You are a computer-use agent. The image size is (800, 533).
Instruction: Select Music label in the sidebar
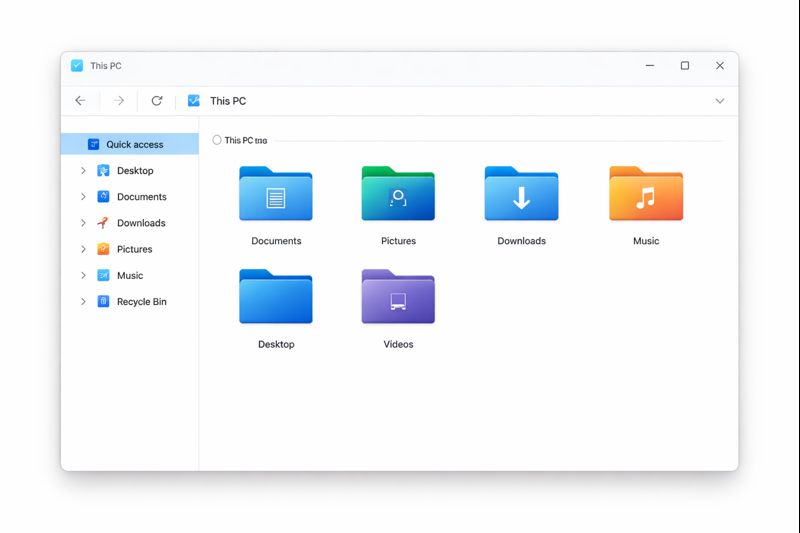click(130, 275)
